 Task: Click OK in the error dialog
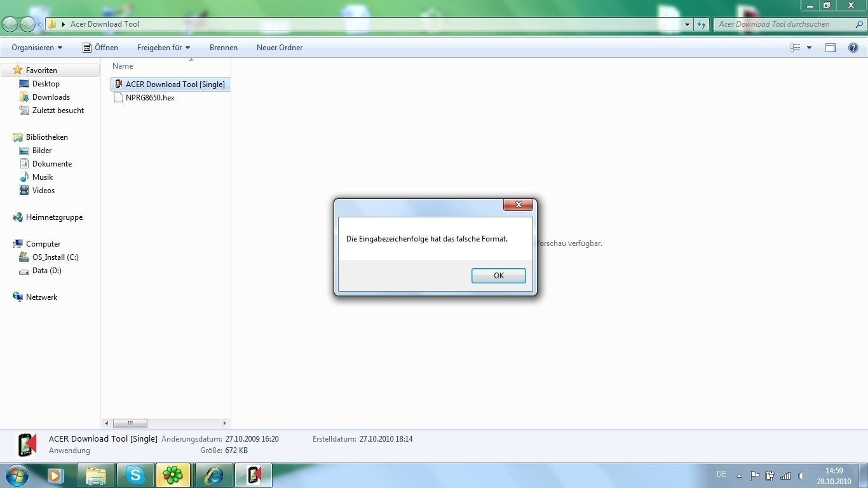click(498, 276)
